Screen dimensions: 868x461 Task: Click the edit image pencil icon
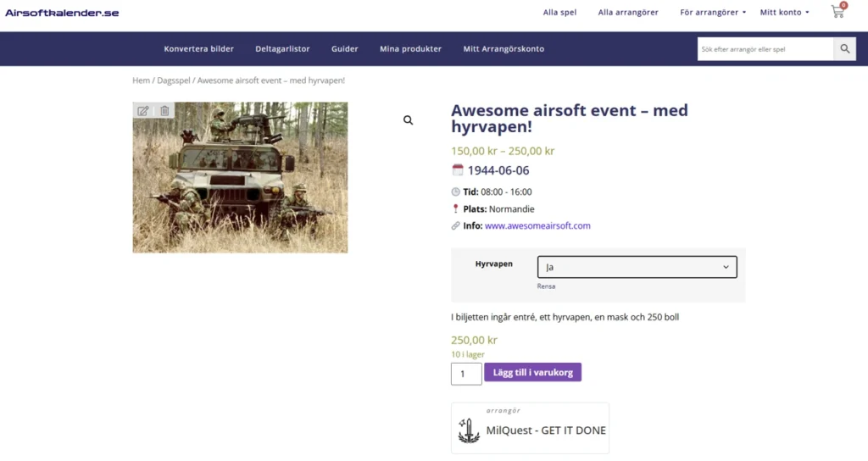142,111
